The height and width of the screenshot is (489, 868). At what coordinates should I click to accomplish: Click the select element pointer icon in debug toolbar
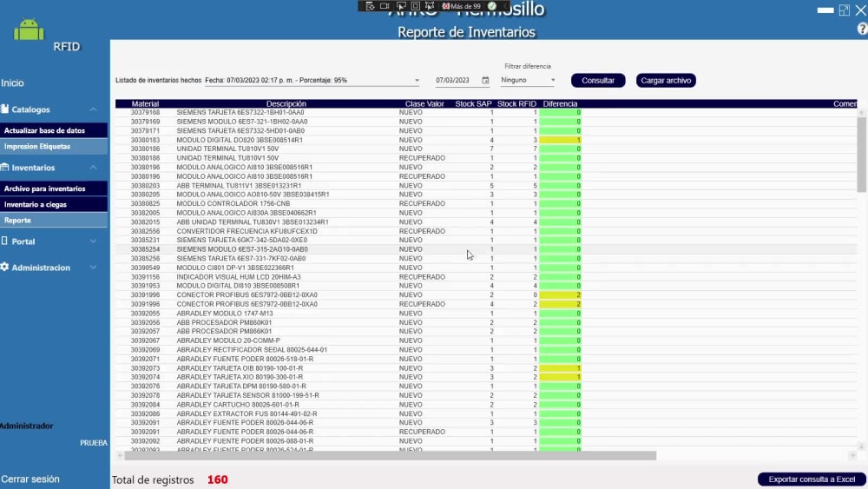(401, 6)
